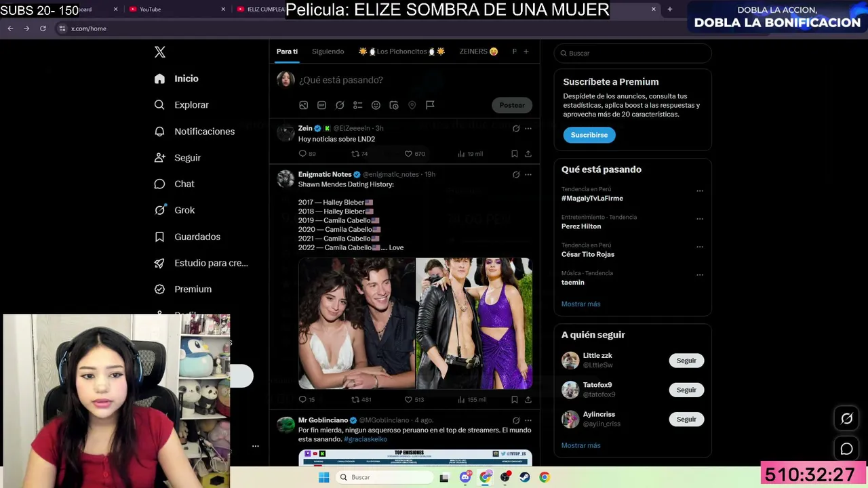Add a GIF to the new post
868x488 pixels.
(321, 105)
